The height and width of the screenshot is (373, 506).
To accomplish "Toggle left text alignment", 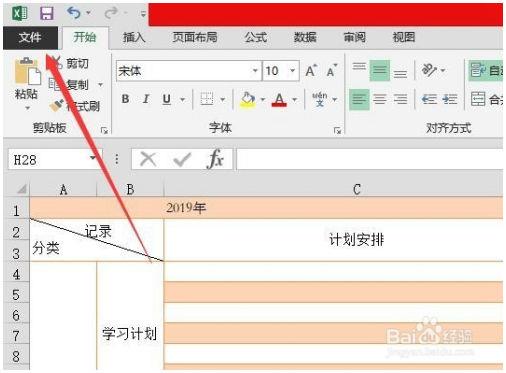I will 359,99.
